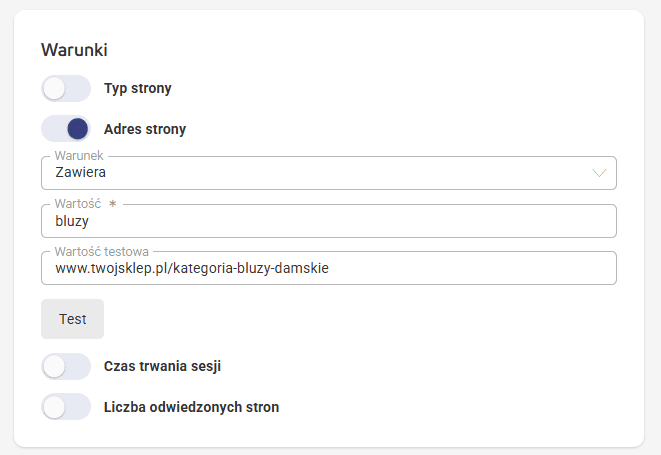Click the Wartość floating field label
The height and width of the screenshot is (455, 661).
(78, 204)
